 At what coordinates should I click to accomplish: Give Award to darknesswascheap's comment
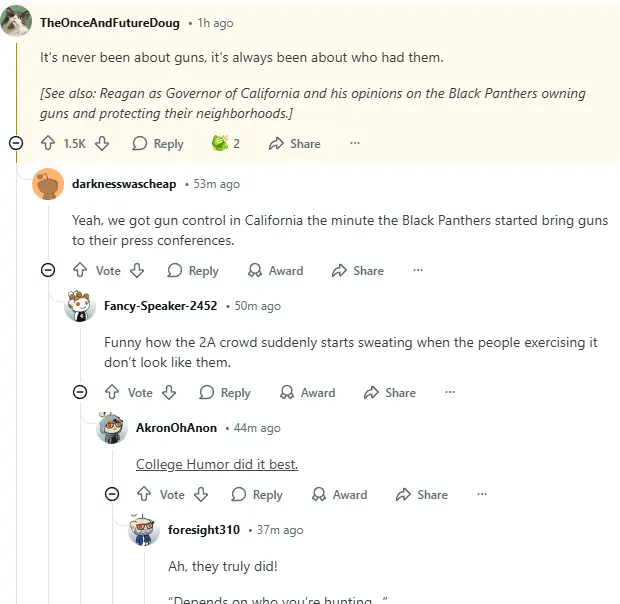[x=275, y=270]
